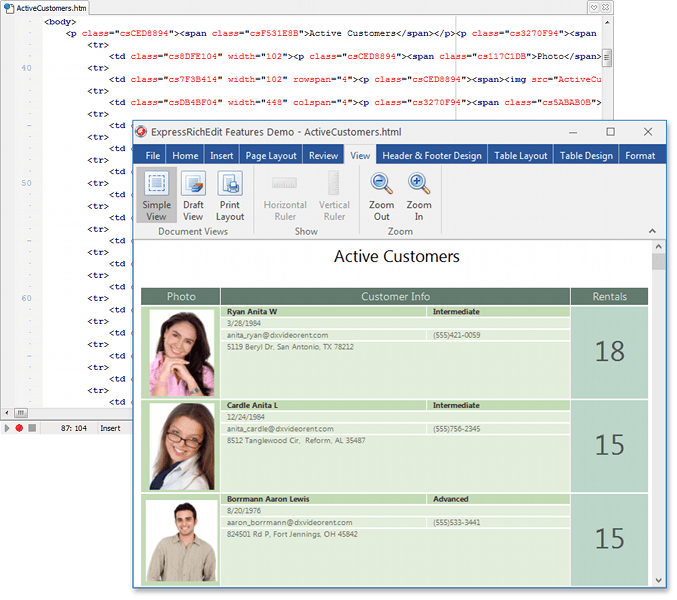The width and height of the screenshot is (677, 600).
Task: Select Draft View in Document Views
Action: [x=193, y=195]
